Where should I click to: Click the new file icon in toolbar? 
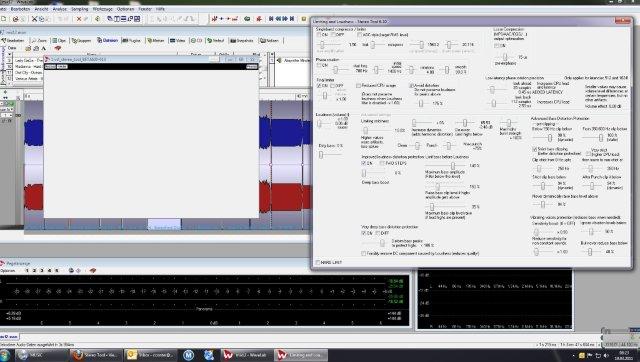[3, 19]
